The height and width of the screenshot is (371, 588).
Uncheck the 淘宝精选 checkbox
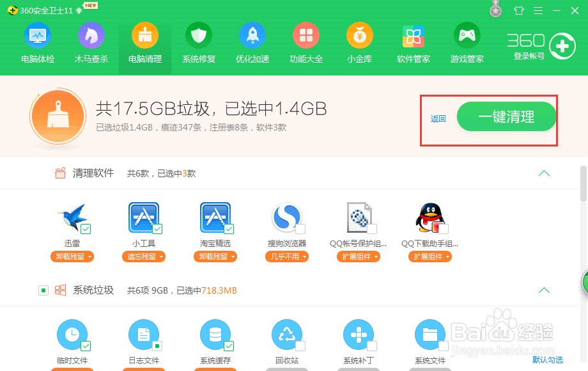point(229,229)
